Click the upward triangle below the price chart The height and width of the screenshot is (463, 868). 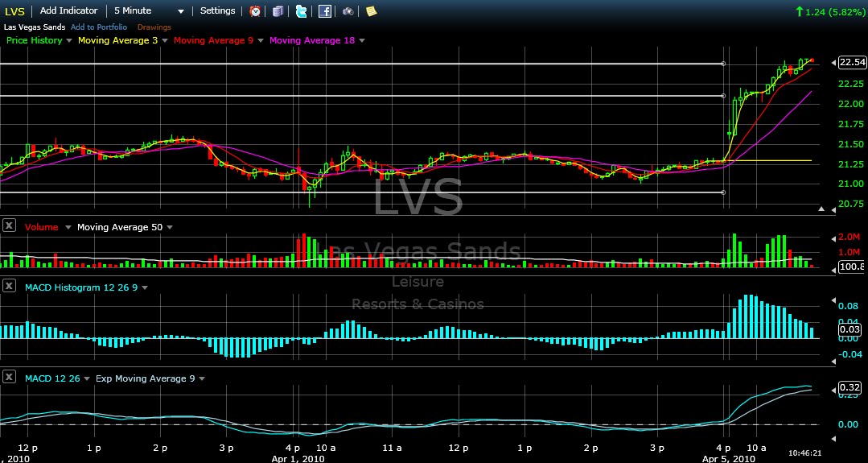pyautogui.click(x=821, y=209)
